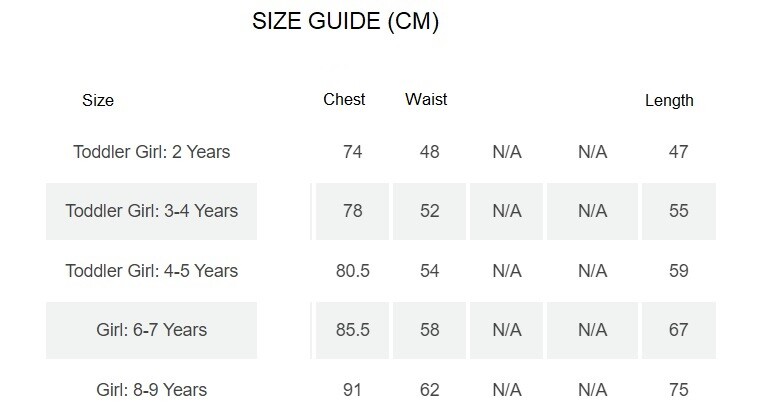Select the Waist column header
Screen dimensions: 775x419
pyautogui.click(x=426, y=99)
